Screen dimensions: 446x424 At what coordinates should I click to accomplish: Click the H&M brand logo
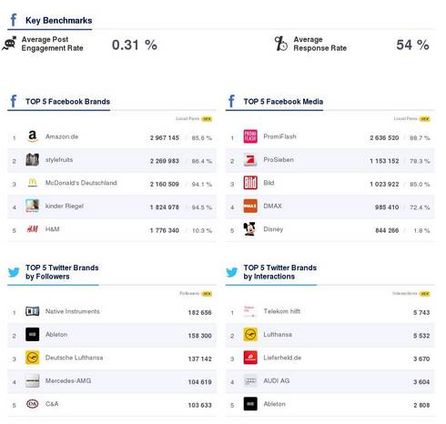(x=32, y=229)
